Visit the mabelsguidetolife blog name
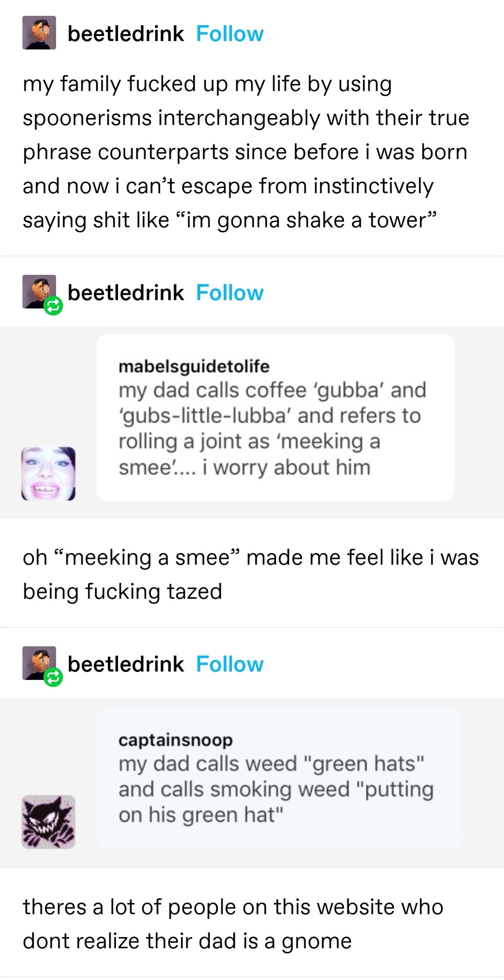504x980 pixels. point(194,366)
